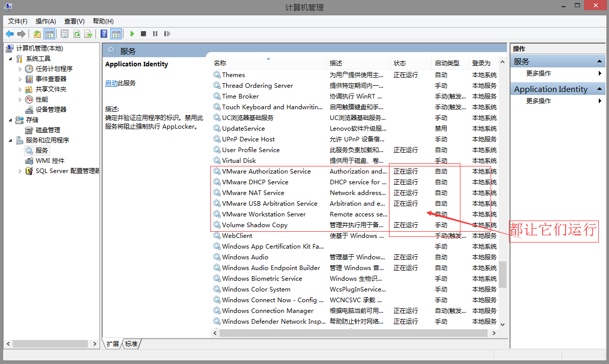Sort by the 启动类型 column header
This screenshot has height=364, width=609.
[451, 63]
